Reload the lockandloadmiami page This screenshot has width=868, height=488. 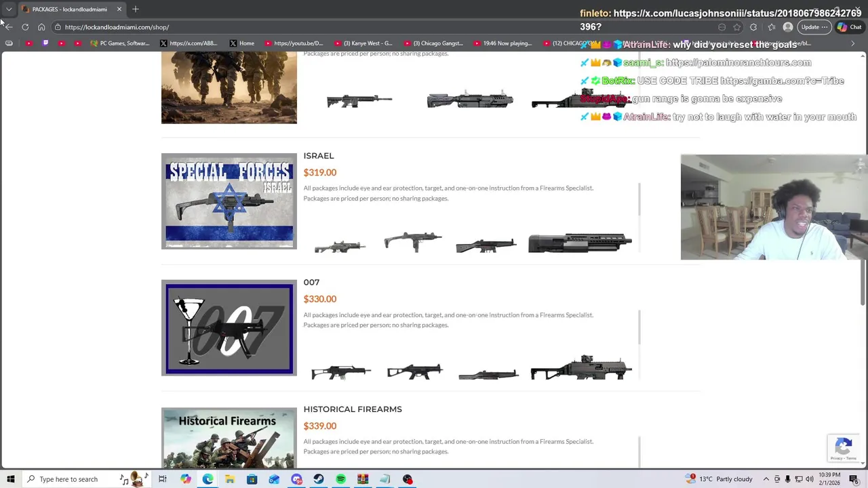point(25,27)
